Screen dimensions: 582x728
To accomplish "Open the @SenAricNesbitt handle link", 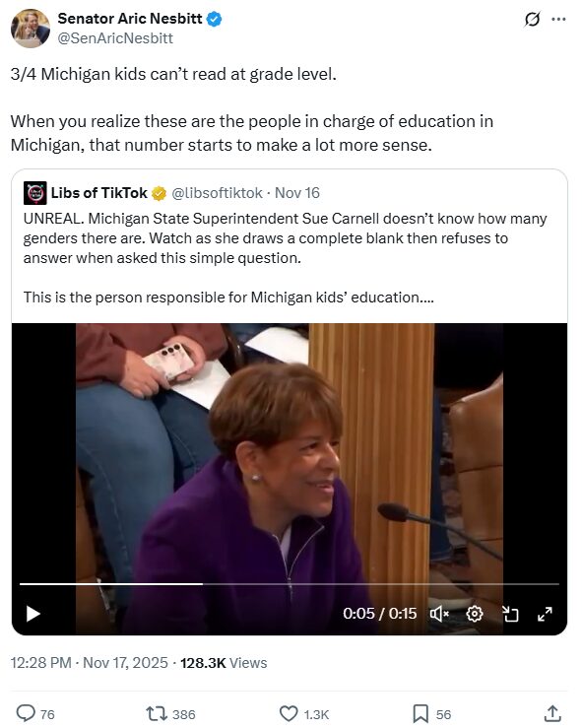I will click(115, 38).
